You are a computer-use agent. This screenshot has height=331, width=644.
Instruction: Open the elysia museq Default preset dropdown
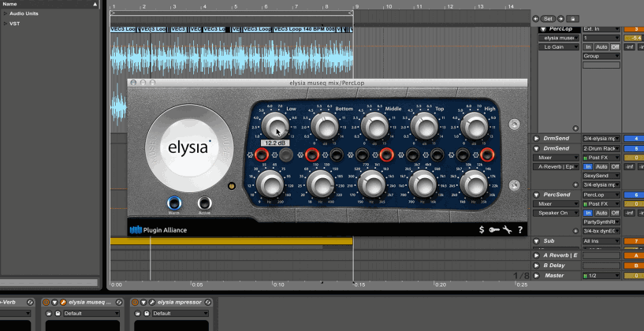[91, 314]
